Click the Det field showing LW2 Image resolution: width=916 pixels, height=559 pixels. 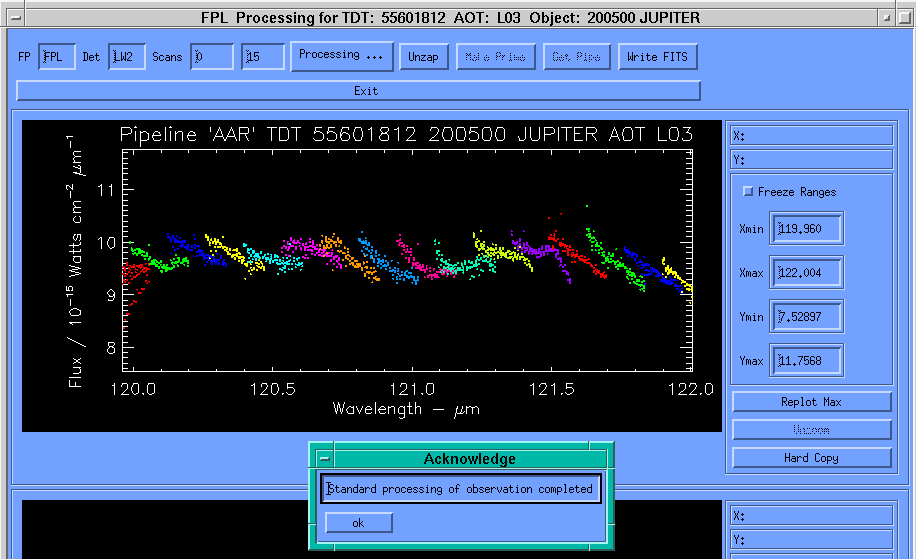coord(126,57)
